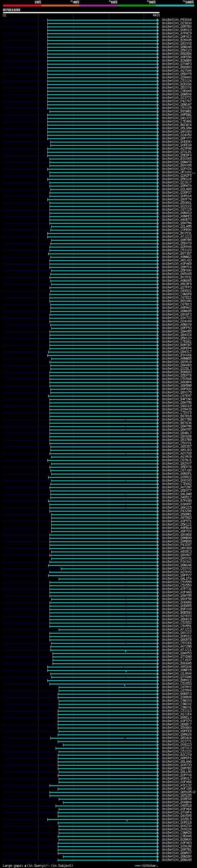The width and height of the screenshot is (197, 868).
Task: Open hit UniRef100_B2M0U5
Action: pos(177,40)
